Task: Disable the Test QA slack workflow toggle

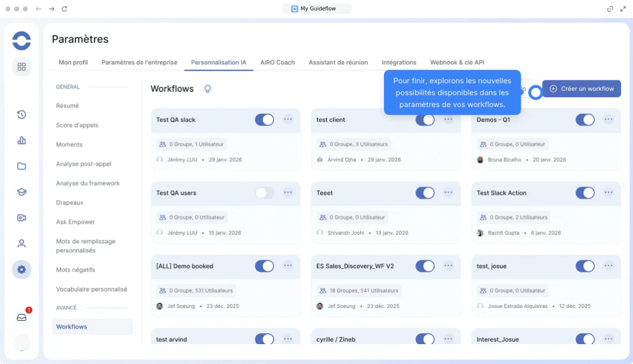Action: click(264, 120)
